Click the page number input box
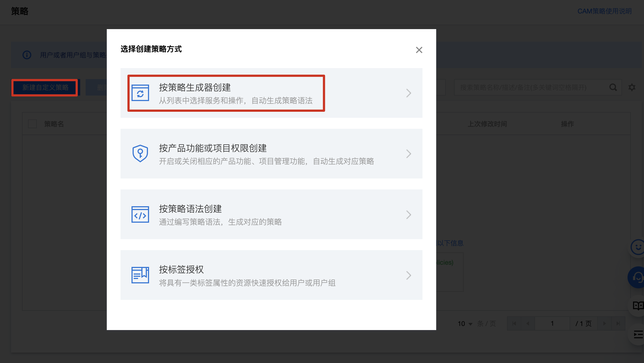 (x=552, y=323)
